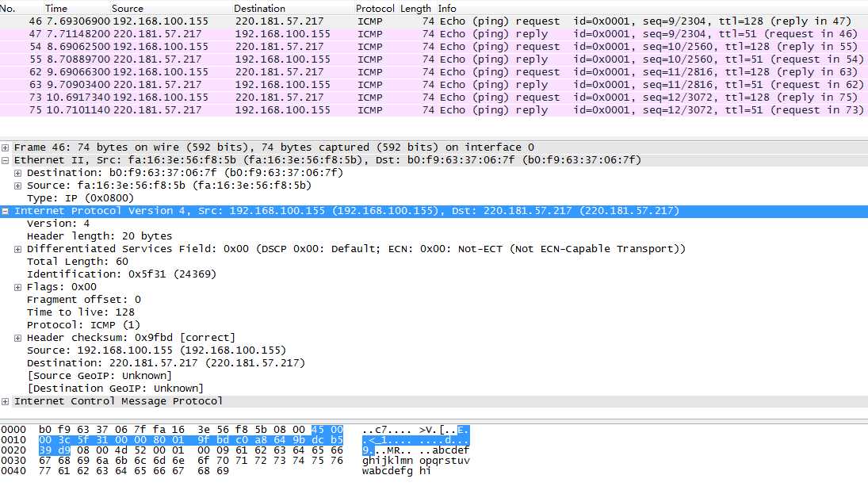
Task: Select the Total Length: 60 field
Action: 78,262
